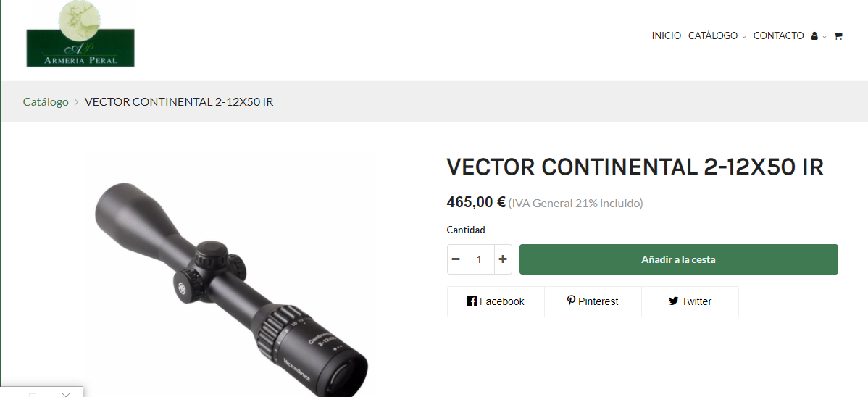Screen dimensions: 868x397
Task: Share the product on Twitter
Action: (690, 301)
